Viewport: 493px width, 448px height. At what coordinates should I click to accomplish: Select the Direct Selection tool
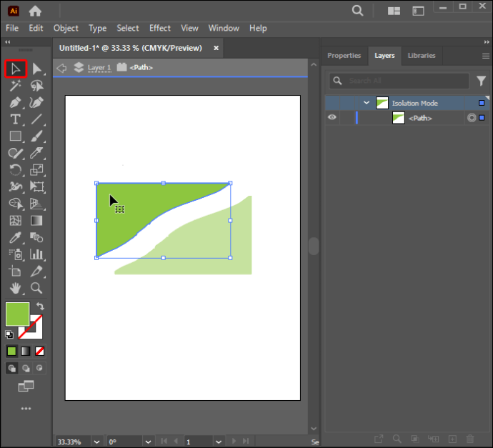(x=37, y=69)
